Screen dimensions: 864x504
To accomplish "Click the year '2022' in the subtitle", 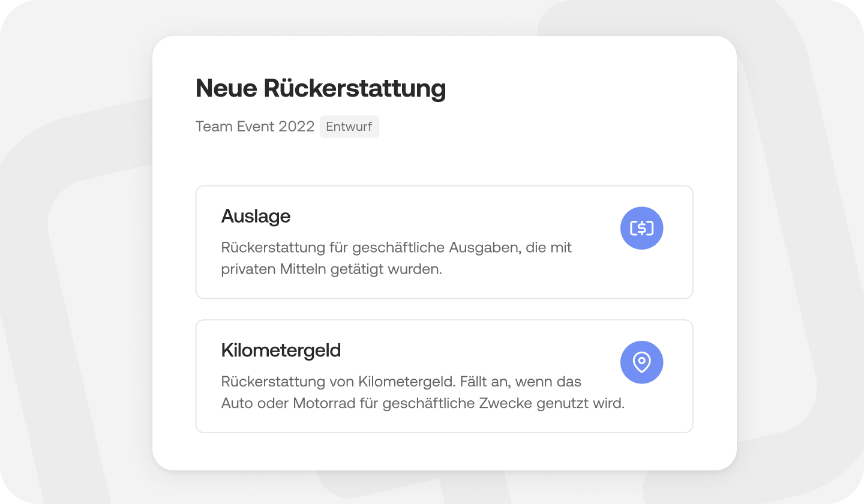I will (x=296, y=127).
